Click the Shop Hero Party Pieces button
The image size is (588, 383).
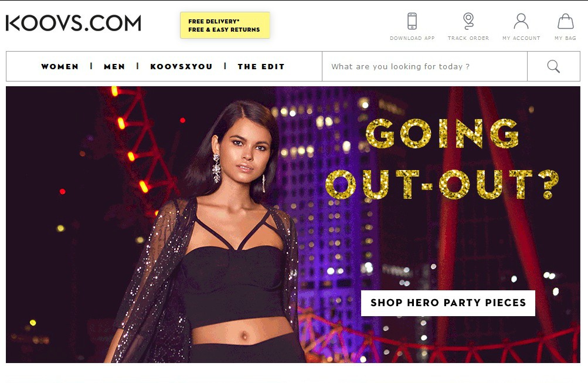[x=448, y=303]
